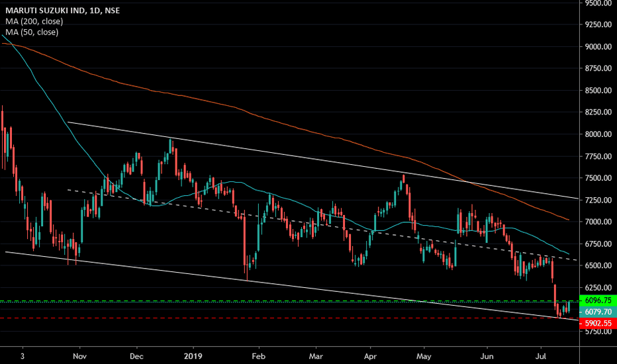Click the Dec label on time axis
The width and height of the screenshot is (617, 364).
click(136, 357)
